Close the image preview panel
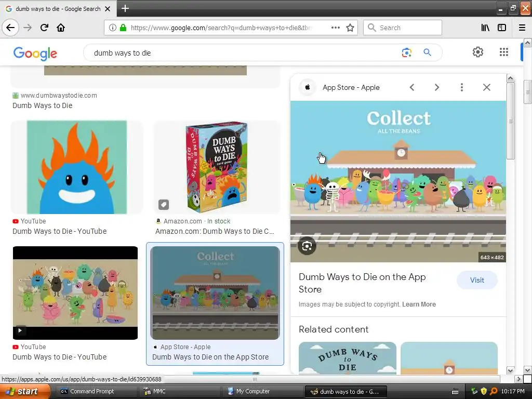Viewport: 532px width, 399px height. pos(486,87)
